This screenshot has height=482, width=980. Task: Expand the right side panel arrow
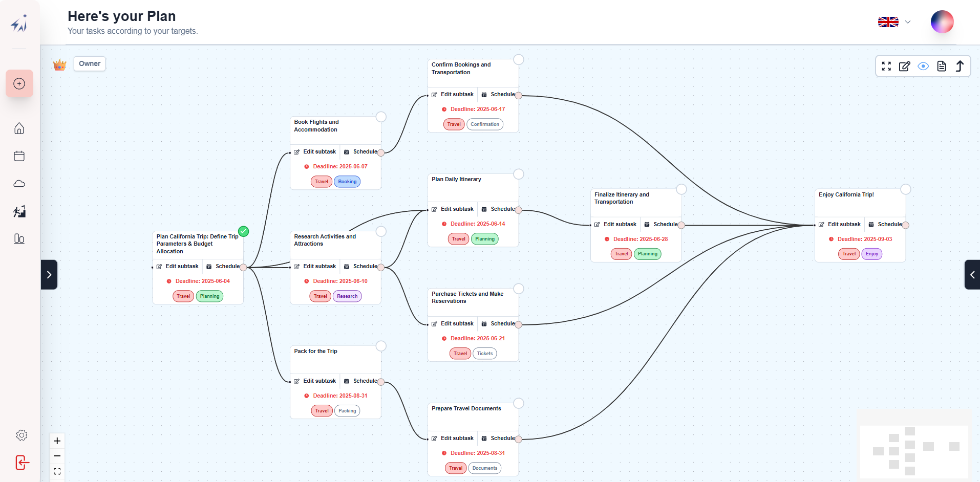coord(972,275)
